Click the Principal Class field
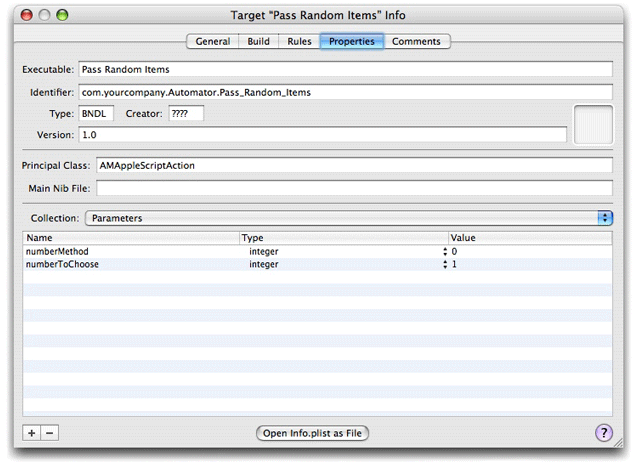The height and width of the screenshot is (471, 638). coord(352,166)
